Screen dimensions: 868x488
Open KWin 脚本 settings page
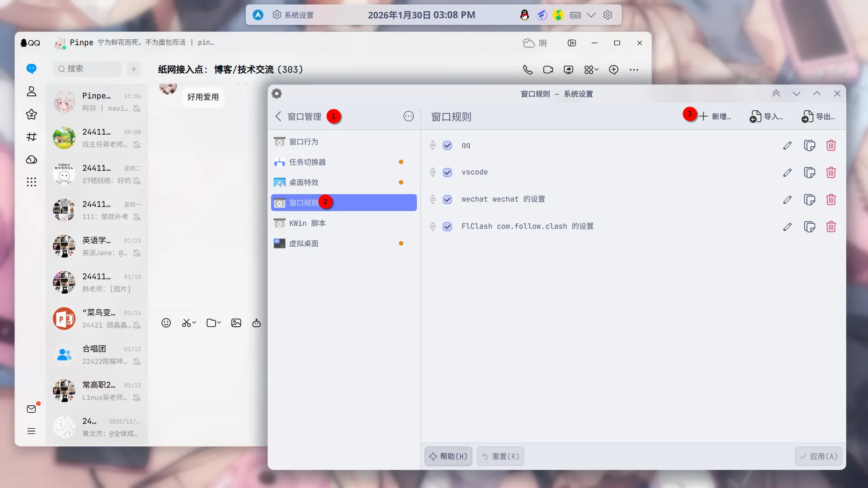coord(307,223)
